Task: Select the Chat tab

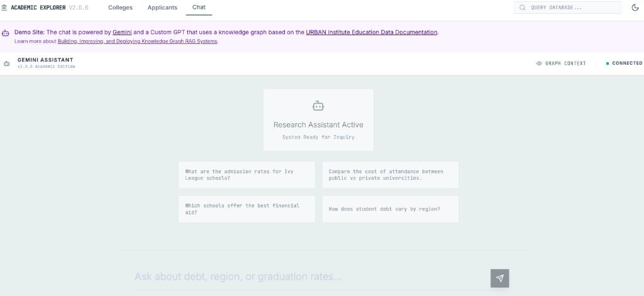Action: tap(199, 8)
